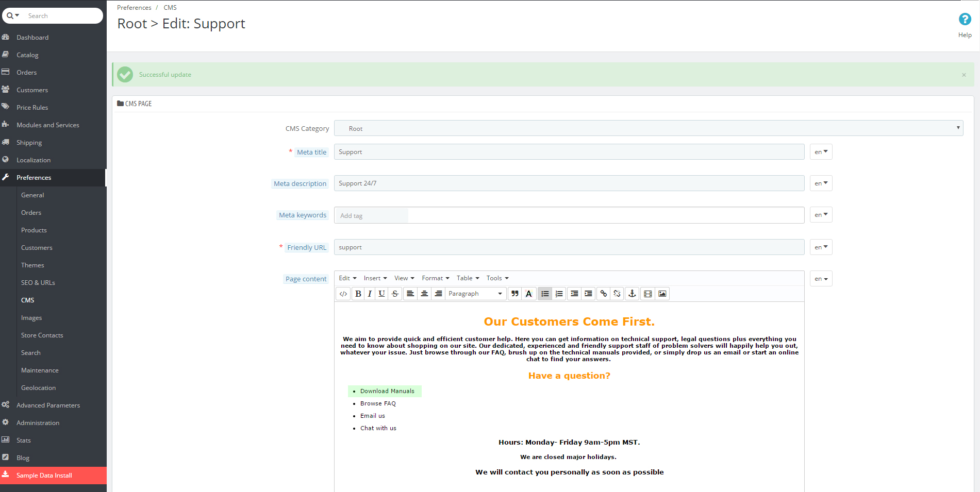Open Shipping menu

point(29,142)
